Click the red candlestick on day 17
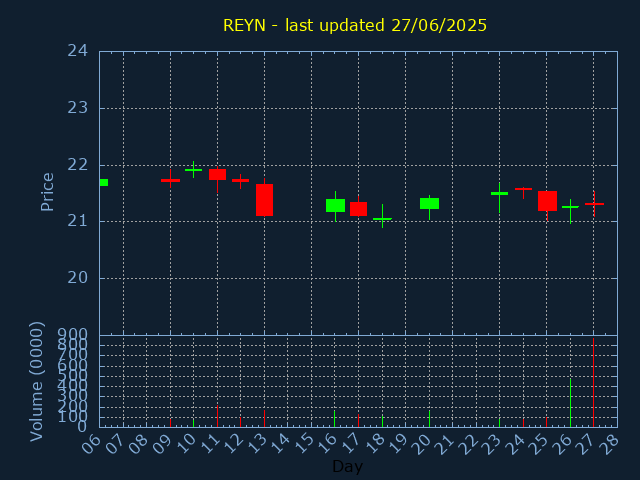Screen dimensions: 640x480 [358, 209]
